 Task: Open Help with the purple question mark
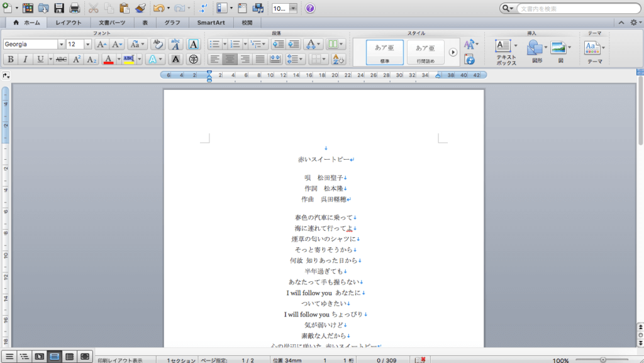click(310, 8)
